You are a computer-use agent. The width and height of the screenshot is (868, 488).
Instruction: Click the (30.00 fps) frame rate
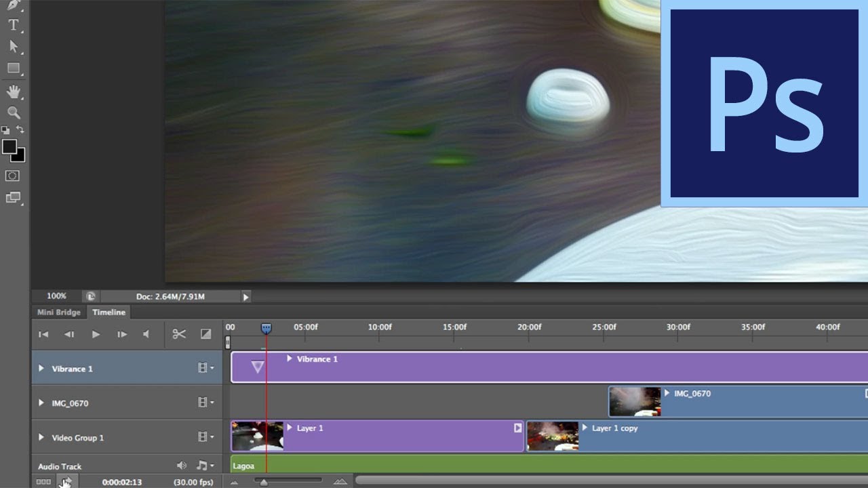coord(193,482)
